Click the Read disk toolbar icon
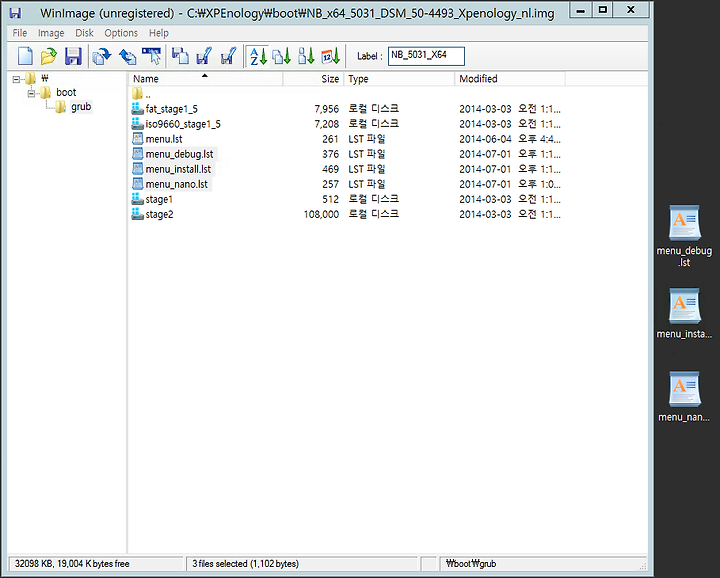 point(180,56)
